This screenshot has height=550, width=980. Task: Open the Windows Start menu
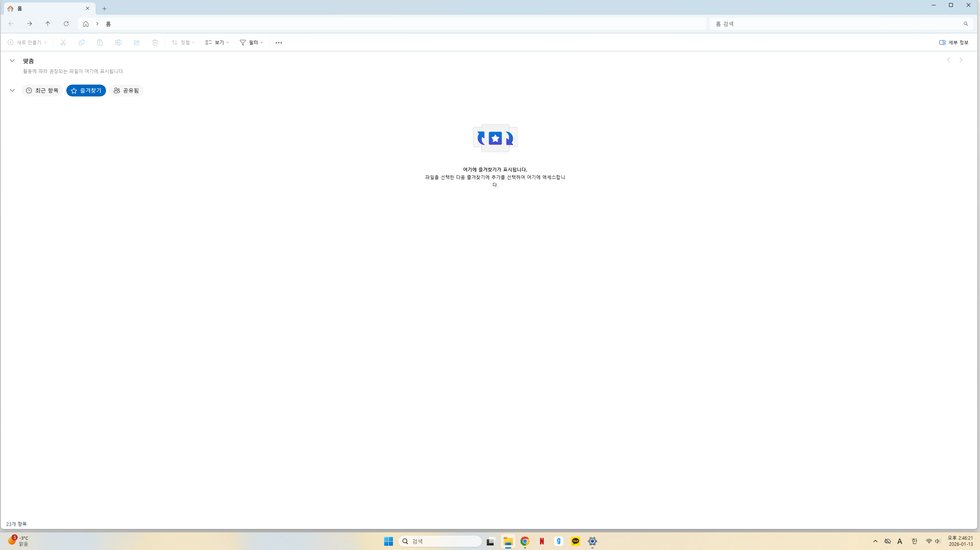388,541
